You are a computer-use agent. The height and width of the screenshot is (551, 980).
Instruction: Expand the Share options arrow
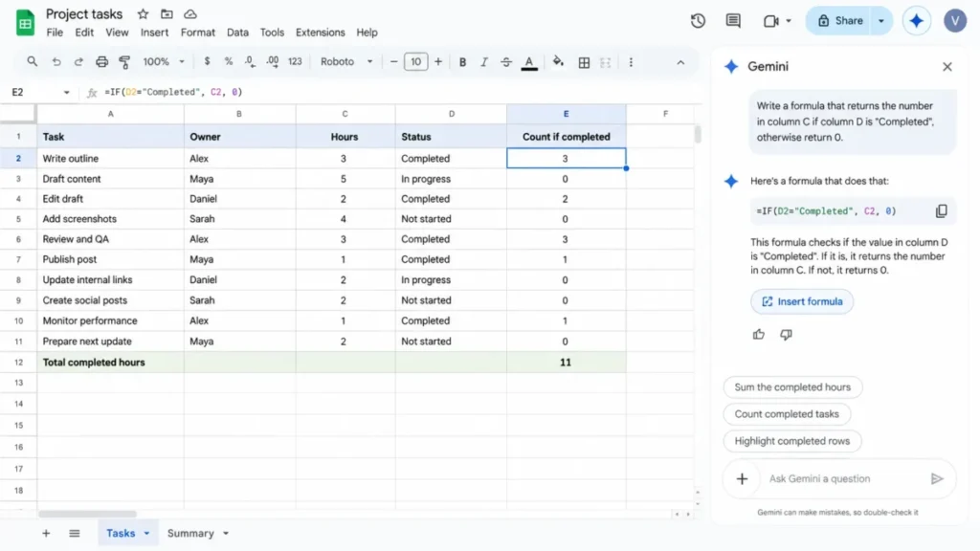tap(881, 21)
